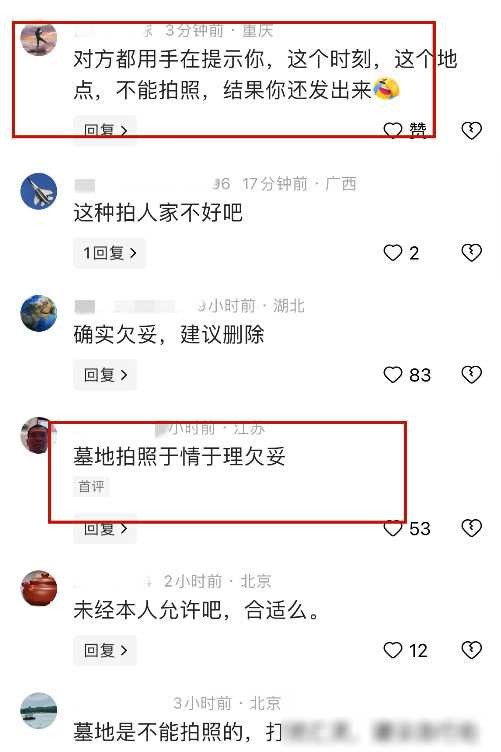Tap 赞 heart on the top comment
The width and height of the screenshot is (501, 752).
pos(393,130)
